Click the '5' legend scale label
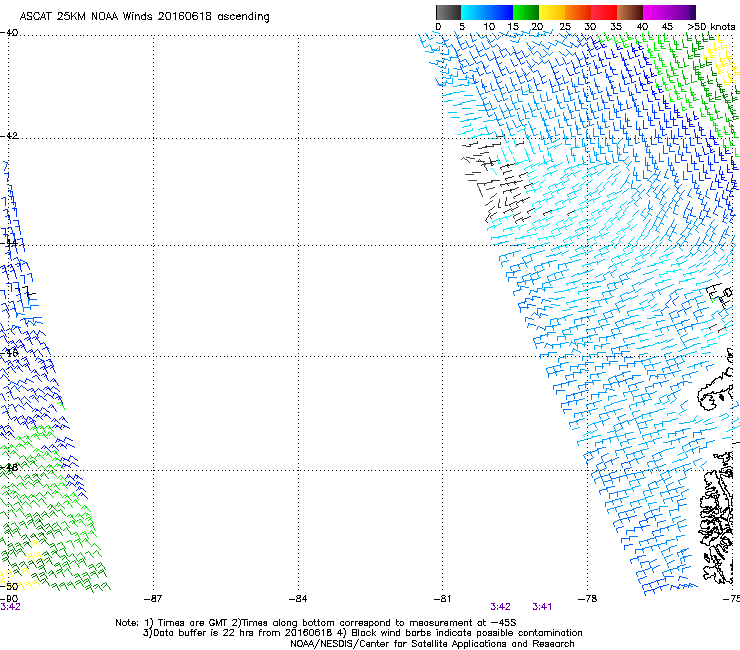This screenshot has width=740, height=650. tap(462, 27)
